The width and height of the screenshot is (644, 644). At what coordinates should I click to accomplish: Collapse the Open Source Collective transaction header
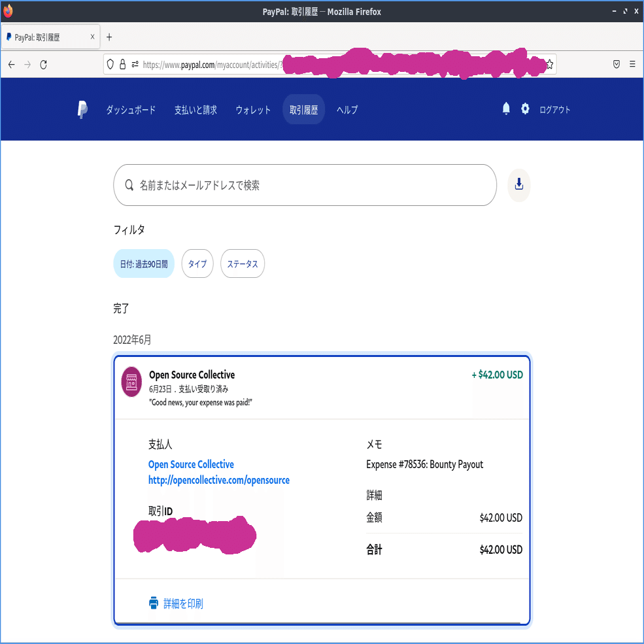pos(322,388)
